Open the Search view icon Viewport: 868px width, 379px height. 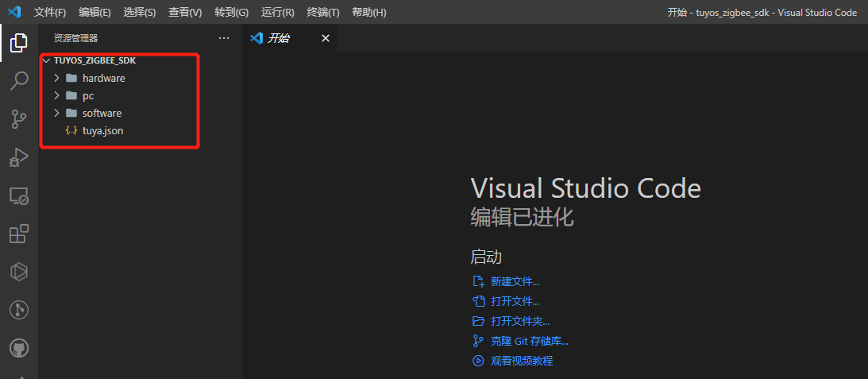click(x=19, y=81)
